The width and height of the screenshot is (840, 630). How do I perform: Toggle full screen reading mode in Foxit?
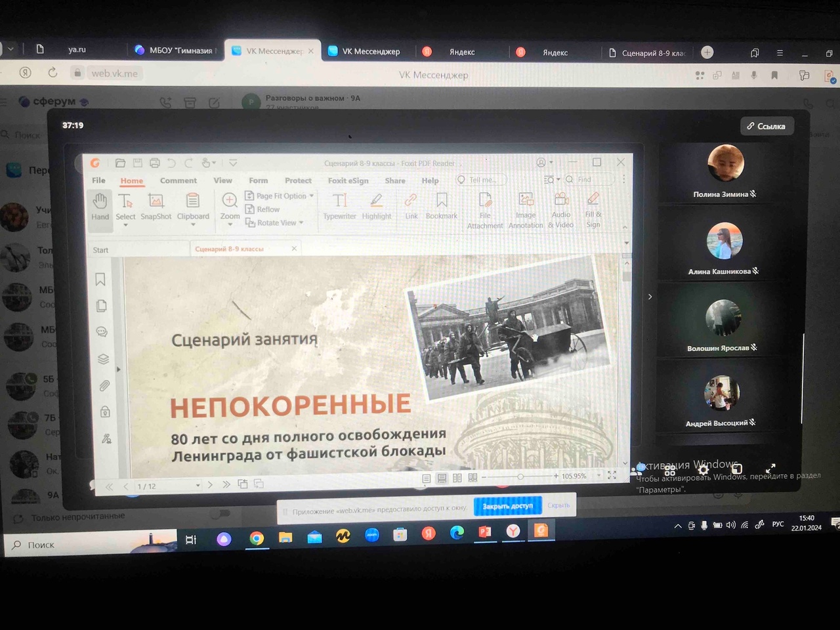click(612, 475)
